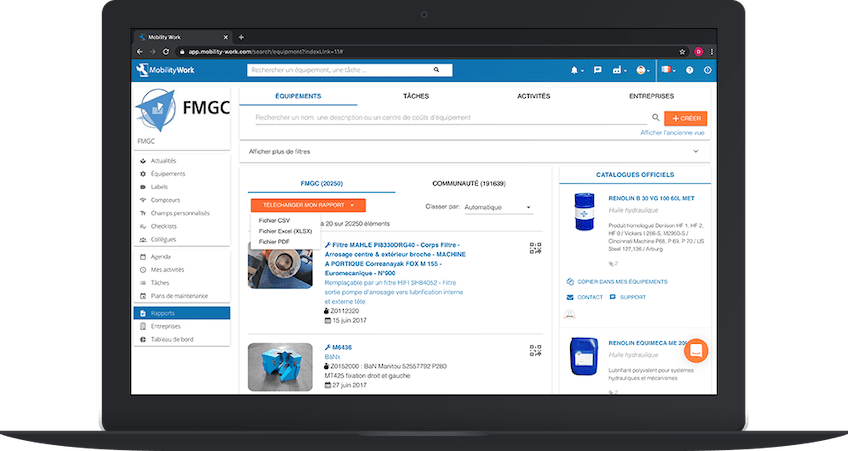The width and height of the screenshot is (848, 451).
Task: Click the help question mark icon
Action: [690, 70]
